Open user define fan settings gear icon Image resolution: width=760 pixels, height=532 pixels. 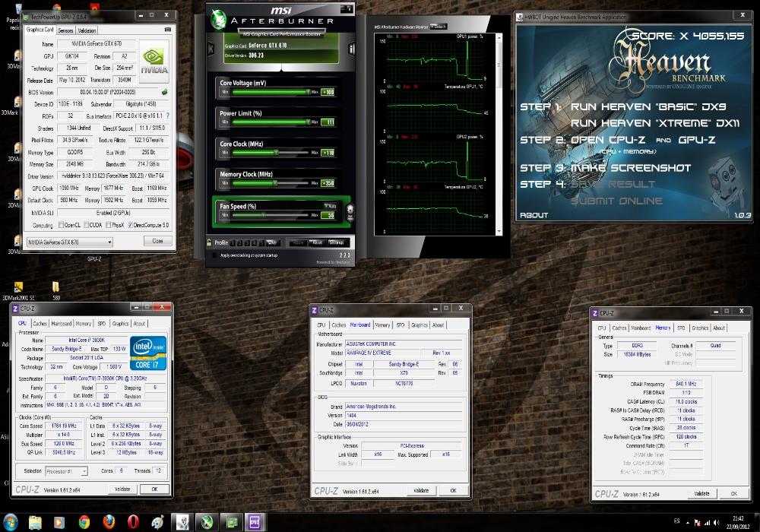[x=350, y=212]
